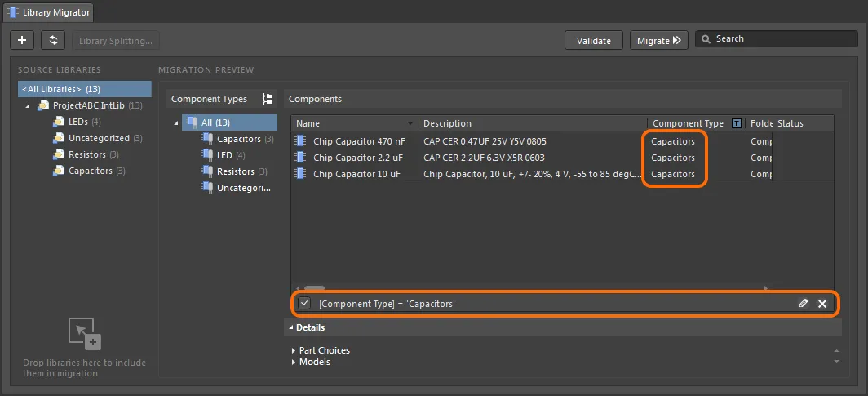The height and width of the screenshot is (396, 868).
Task: Click the add library plus icon
Action: click(x=22, y=40)
